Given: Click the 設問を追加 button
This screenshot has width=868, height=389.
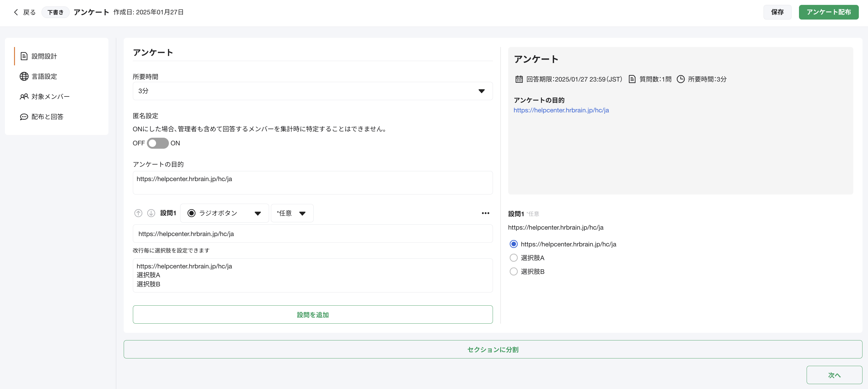Looking at the screenshot, I should click(312, 314).
